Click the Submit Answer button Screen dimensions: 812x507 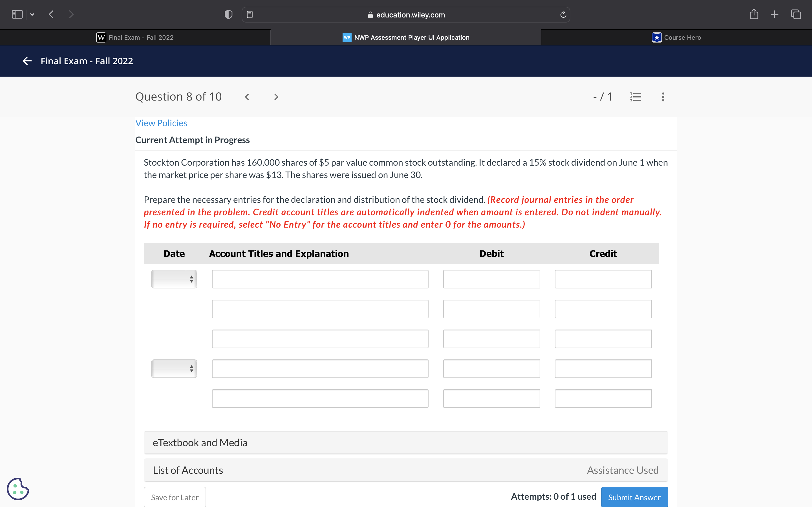point(634,497)
